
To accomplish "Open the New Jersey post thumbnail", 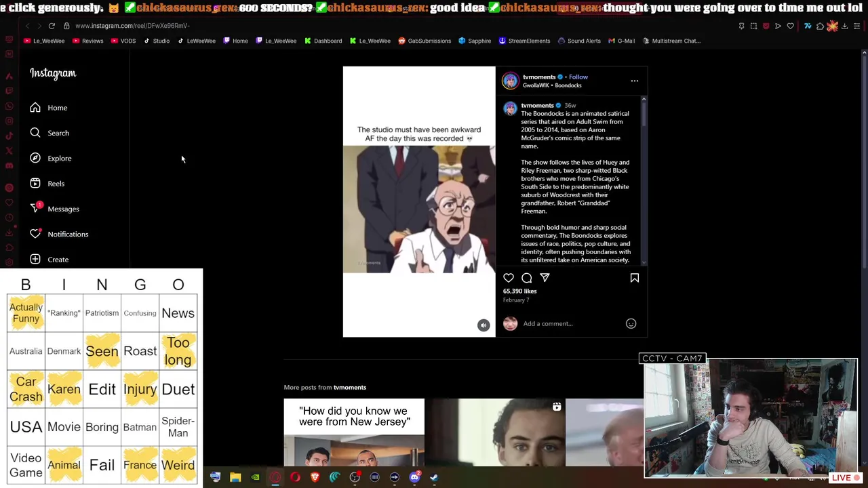I will pos(354,432).
